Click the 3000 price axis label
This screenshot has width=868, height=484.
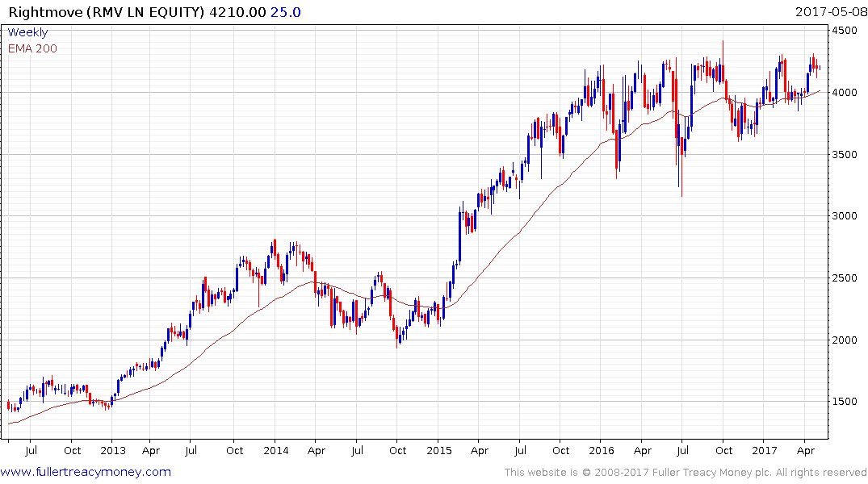pyautogui.click(x=845, y=215)
